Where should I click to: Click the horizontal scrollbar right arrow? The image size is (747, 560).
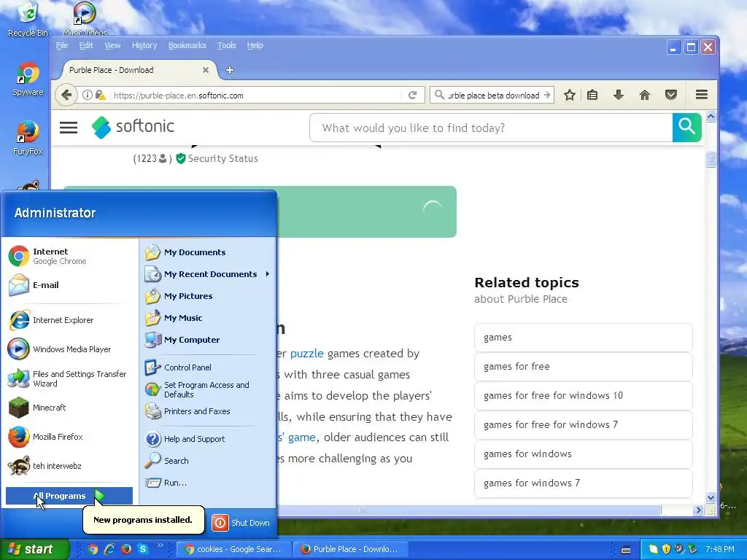click(x=698, y=510)
